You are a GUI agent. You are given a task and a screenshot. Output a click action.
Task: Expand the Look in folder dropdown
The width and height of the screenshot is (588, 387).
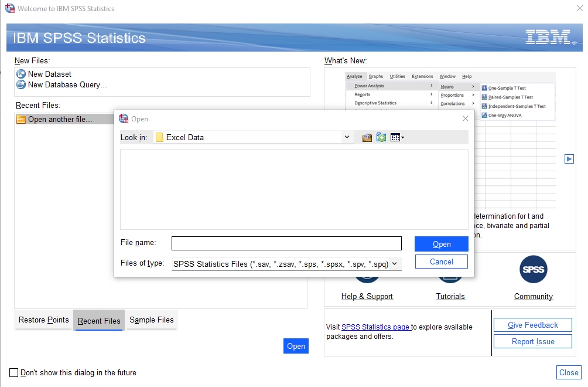tap(347, 137)
